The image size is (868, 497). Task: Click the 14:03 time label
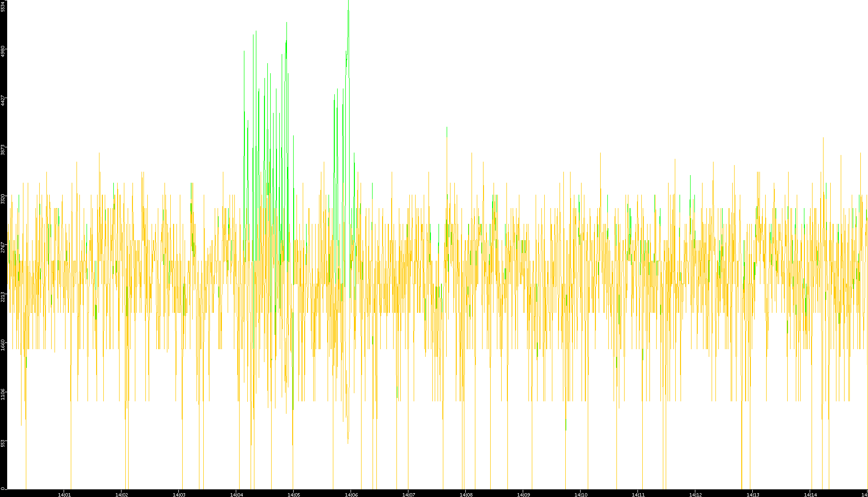click(x=179, y=495)
